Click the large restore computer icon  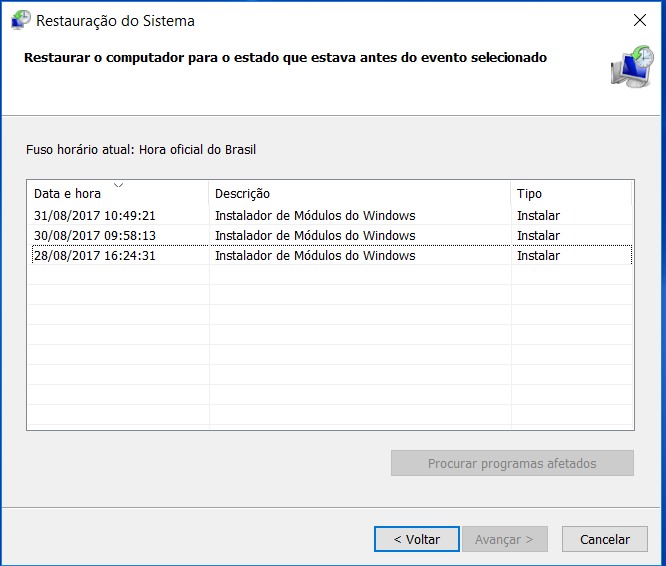click(632, 67)
